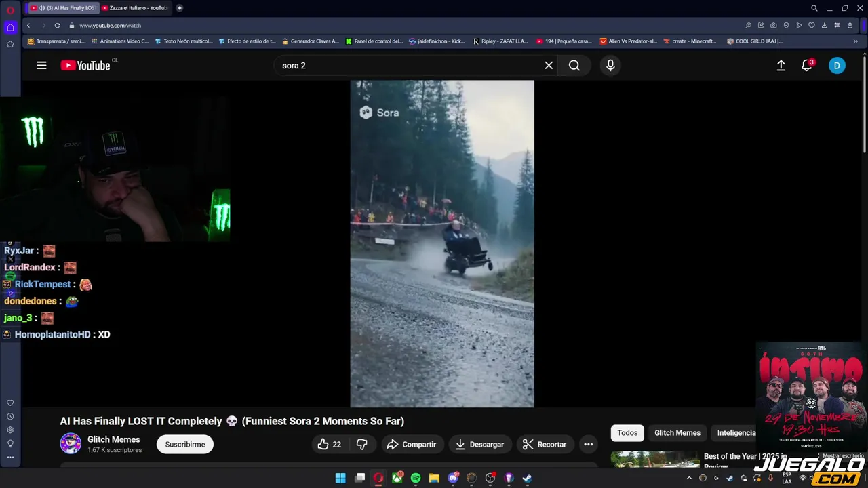The image size is (868, 488).
Task: Open the 'Animations Video C...' bookmark
Action: [119, 41]
